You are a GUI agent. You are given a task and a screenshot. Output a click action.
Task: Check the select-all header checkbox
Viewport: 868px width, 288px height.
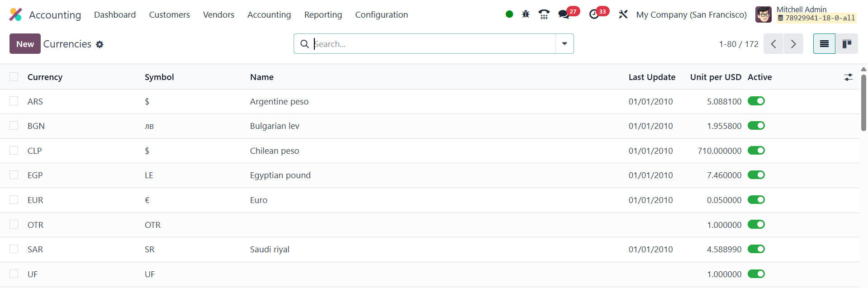(x=14, y=77)
